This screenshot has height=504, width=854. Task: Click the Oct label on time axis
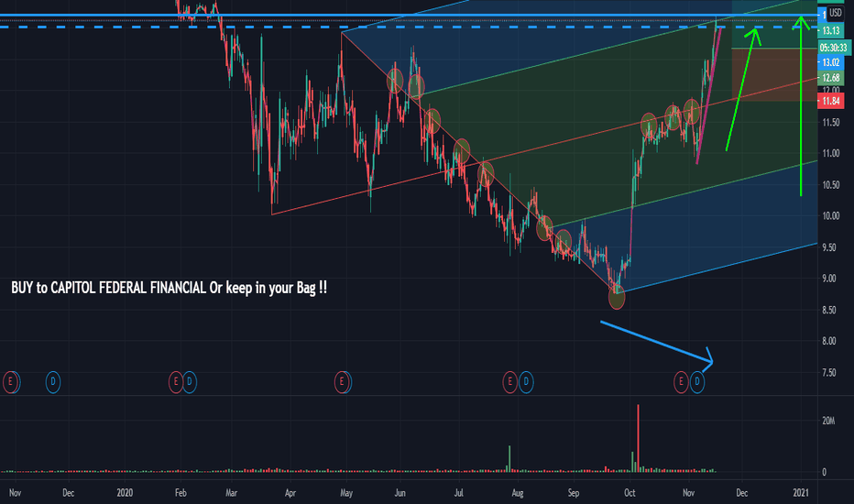pos(630,493)
